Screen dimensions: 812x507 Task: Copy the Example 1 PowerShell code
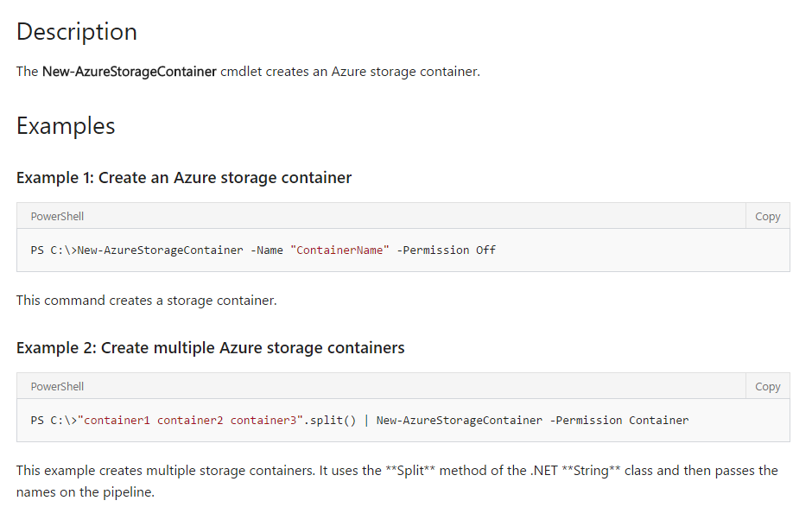767,217
